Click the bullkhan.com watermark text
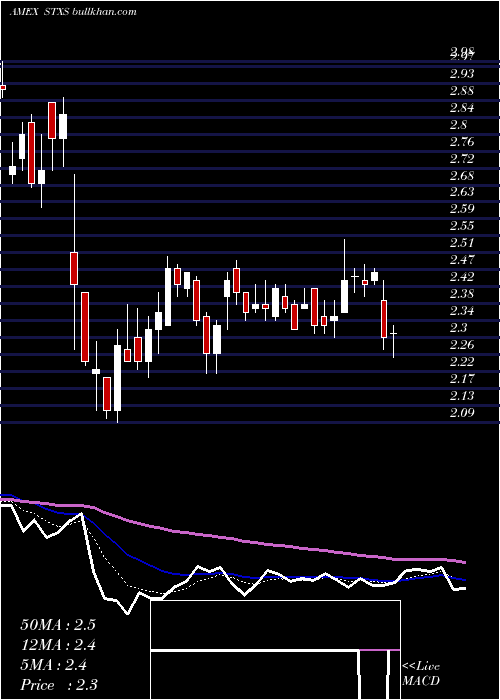 point(104,12)
